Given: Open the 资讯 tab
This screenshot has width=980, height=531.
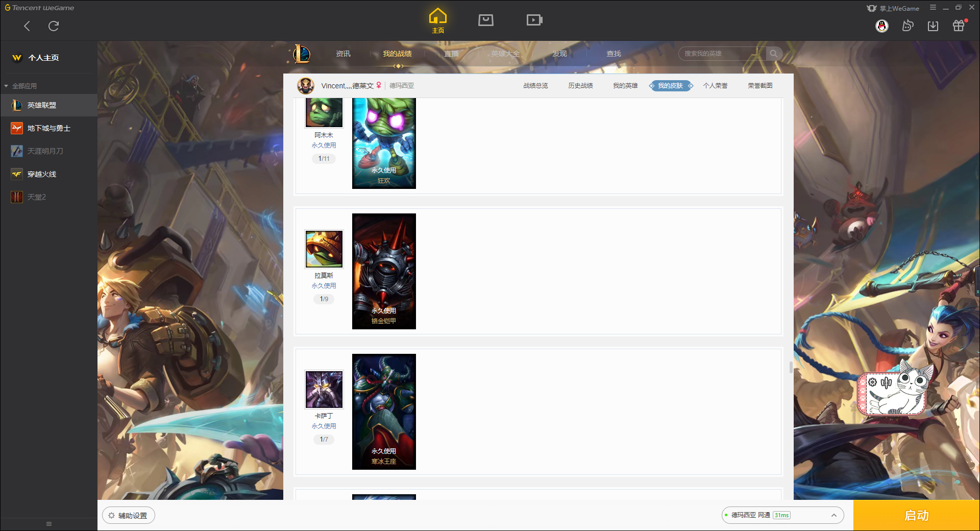Looking at the screenshot, I should tap(343, 54).
